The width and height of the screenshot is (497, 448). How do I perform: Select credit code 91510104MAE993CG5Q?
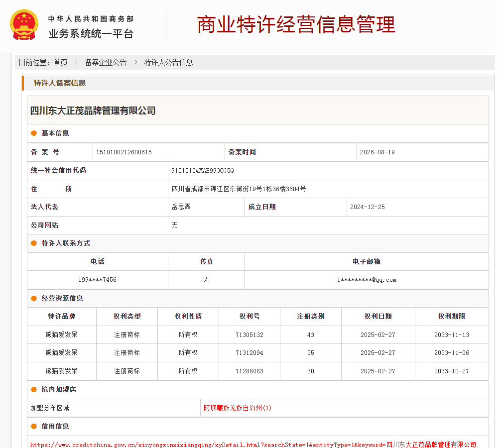click(203, 170)
